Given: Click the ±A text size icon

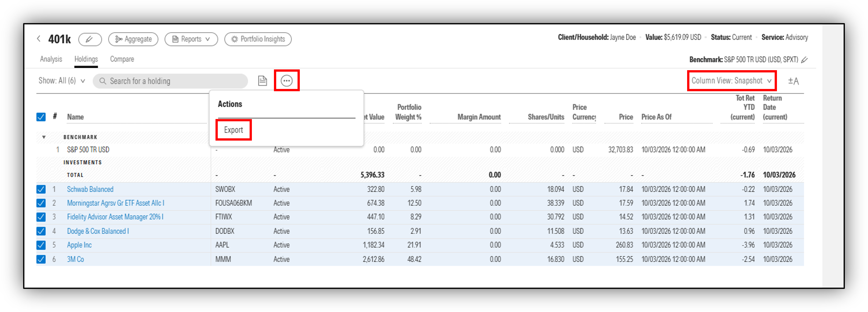Looking at the screenshot, I should (x=793, y=81).
